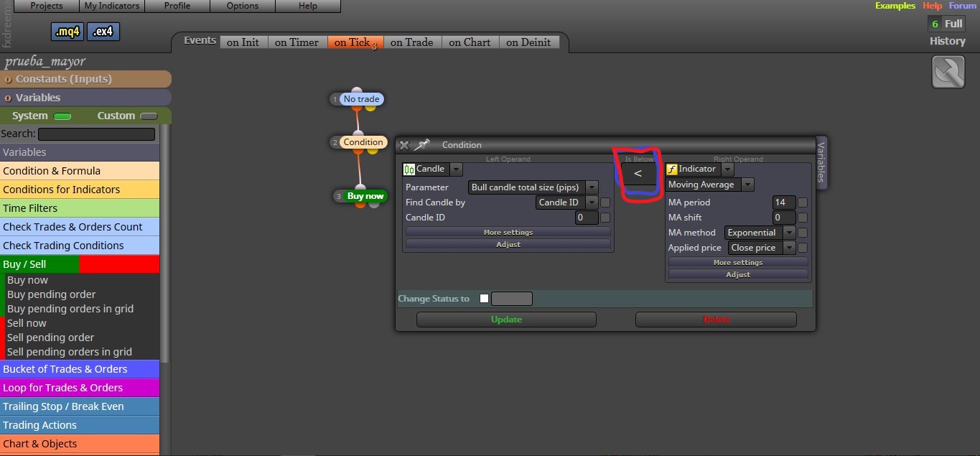Click the MA shift value field
This screenshot has width=980, height=456.
click(784, 218)
